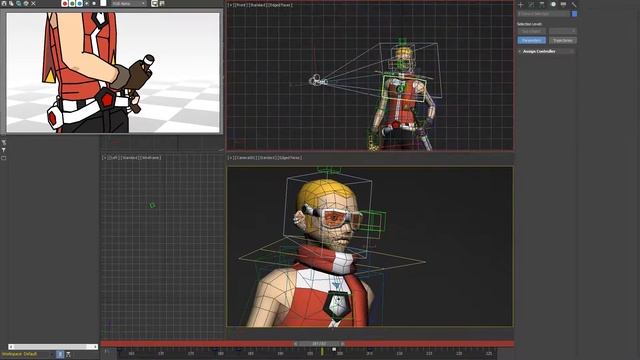Image resolution: width=640 pixels, height=360 pixels.
Task: Switch to the Motion command panel tab
Action: click(x=553, y=4)
